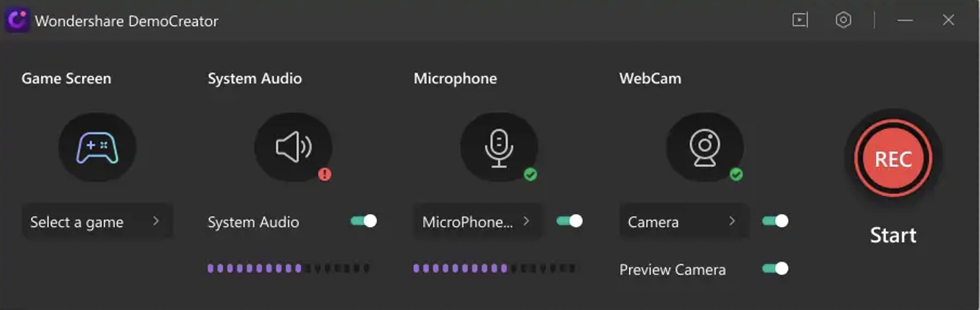
Task: Click the Wondershare DemoCreator logo icon
Action: (17, 21)
